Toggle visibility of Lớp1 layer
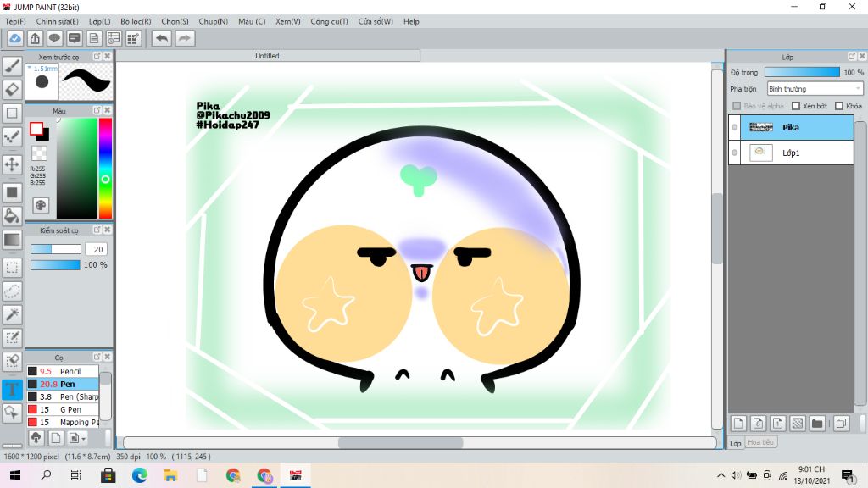868x488 pixels. 735,152
